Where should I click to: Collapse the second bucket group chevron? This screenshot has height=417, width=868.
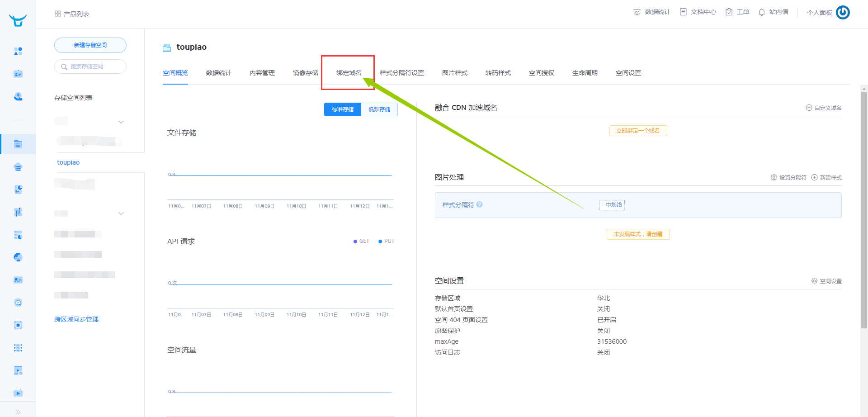pos(121,213)
